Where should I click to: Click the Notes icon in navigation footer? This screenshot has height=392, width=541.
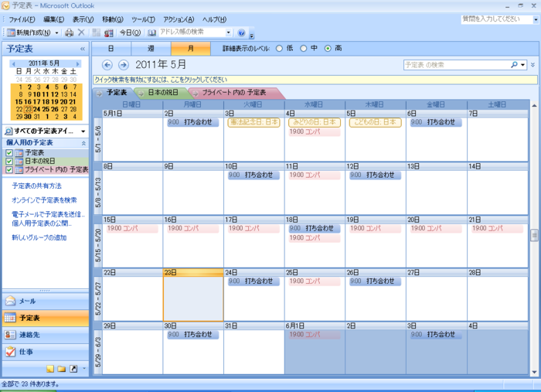coord(50,370)
